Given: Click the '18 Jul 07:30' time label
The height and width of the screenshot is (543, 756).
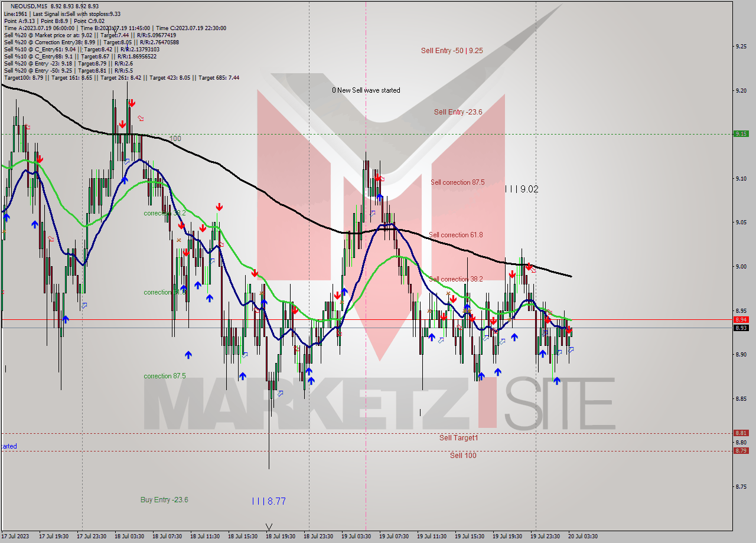Looking at the screenshot, I should click(x=167, y=537).
